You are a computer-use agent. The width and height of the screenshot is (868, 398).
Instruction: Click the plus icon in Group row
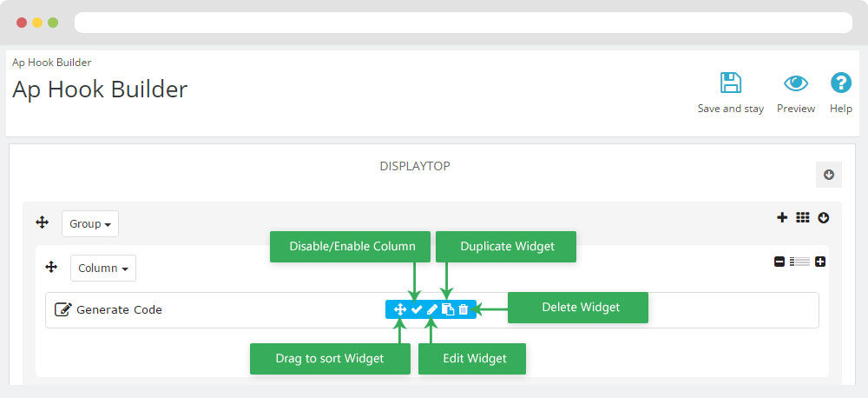pos(782,217)
